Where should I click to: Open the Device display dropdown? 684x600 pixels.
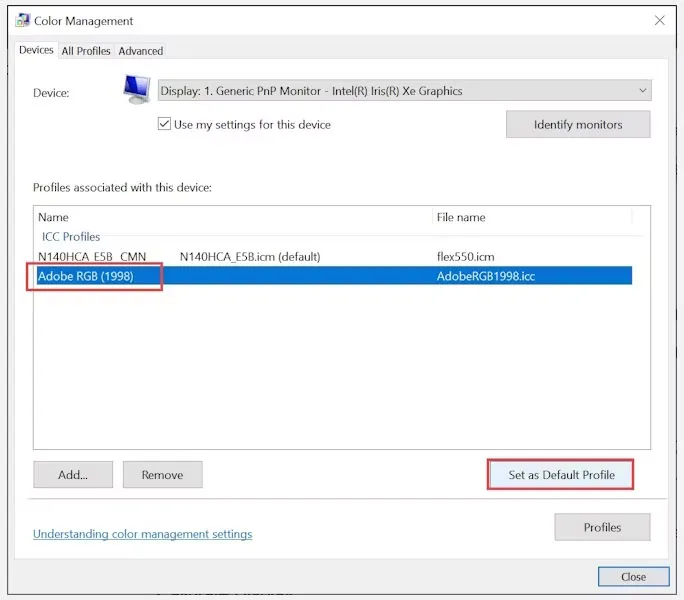(404, 91)
